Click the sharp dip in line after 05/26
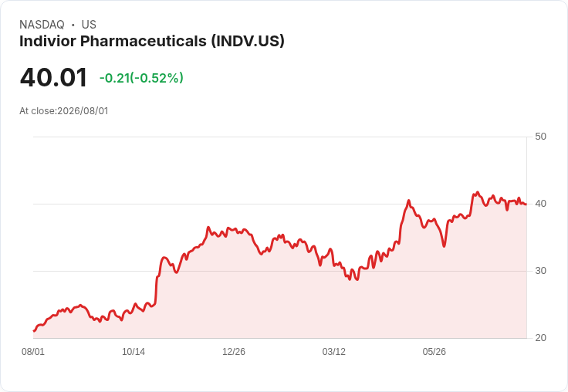The image size is (568, 392). pos(444,246)
